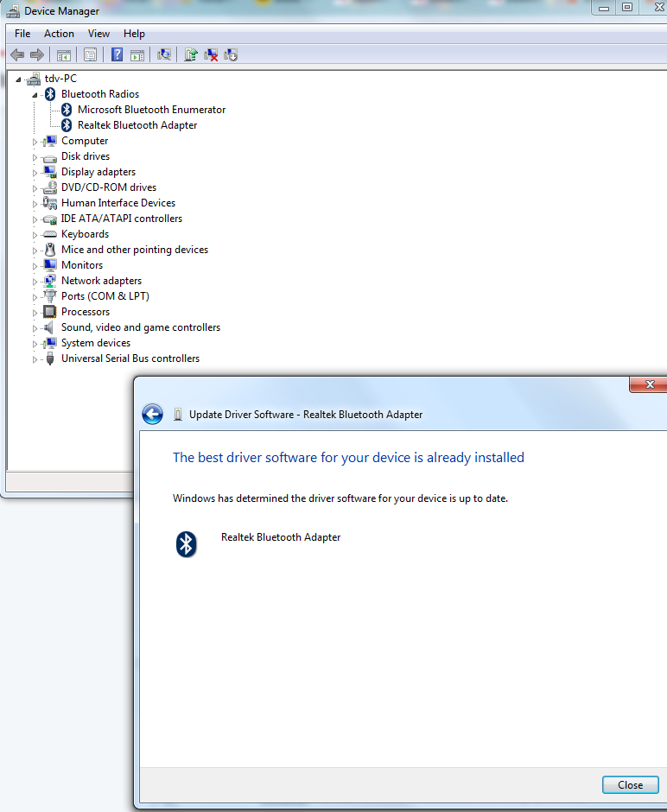Click the Disk drives icon

click(50, 157)
